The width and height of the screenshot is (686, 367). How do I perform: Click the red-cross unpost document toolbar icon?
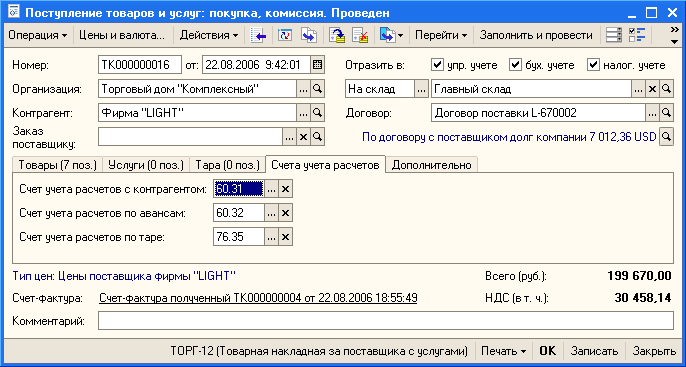pos(360,35)
